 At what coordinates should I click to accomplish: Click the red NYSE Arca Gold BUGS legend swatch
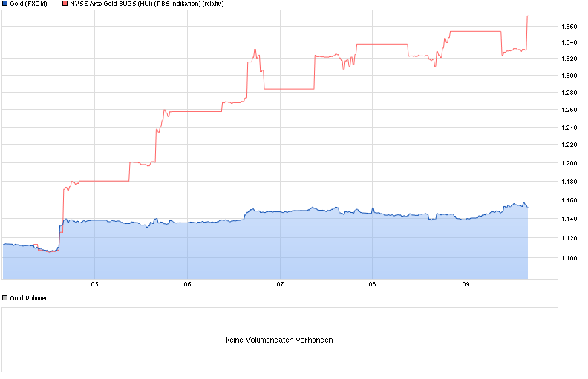pyautogui.click(x=65, y=4)
